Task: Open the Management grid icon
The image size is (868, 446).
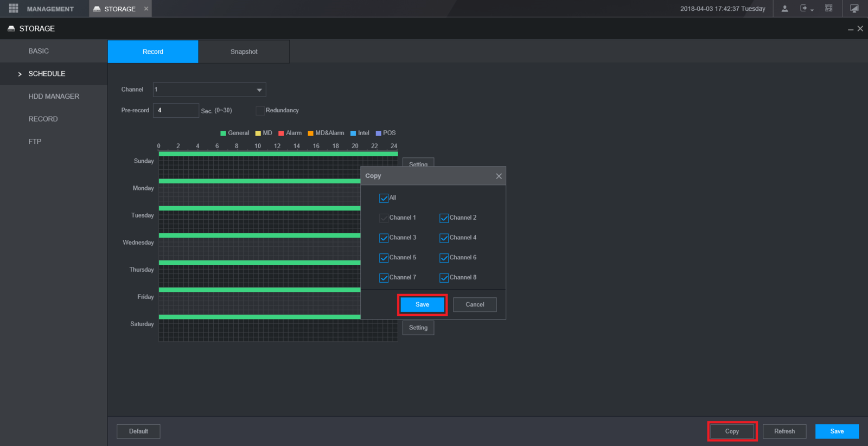Action: (14, 9)
